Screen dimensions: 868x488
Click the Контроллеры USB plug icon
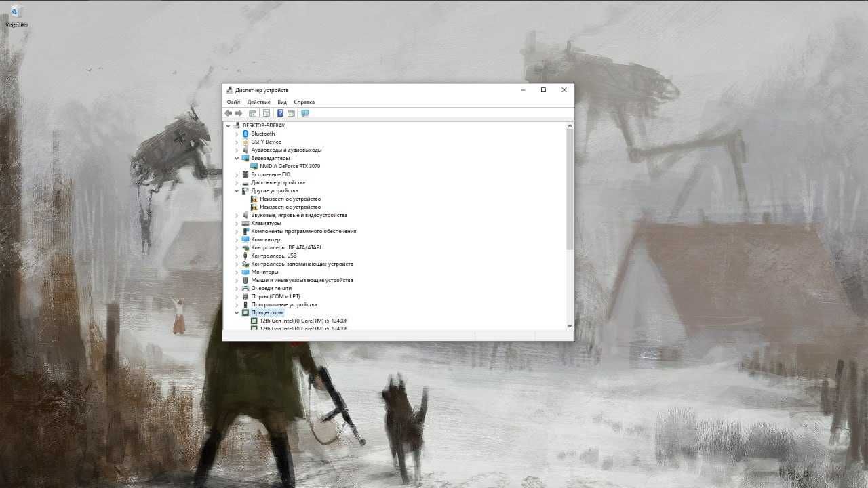click(x=245, y=256)
